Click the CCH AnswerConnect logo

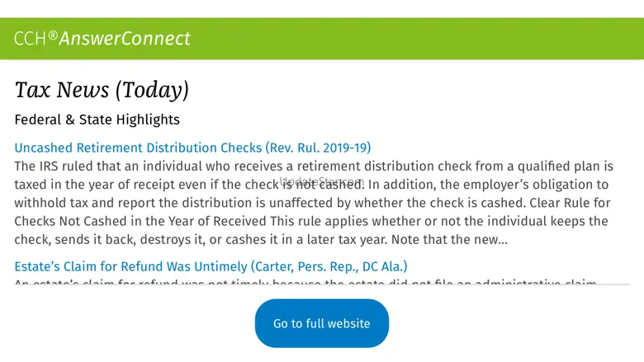[x=102, y=39]
